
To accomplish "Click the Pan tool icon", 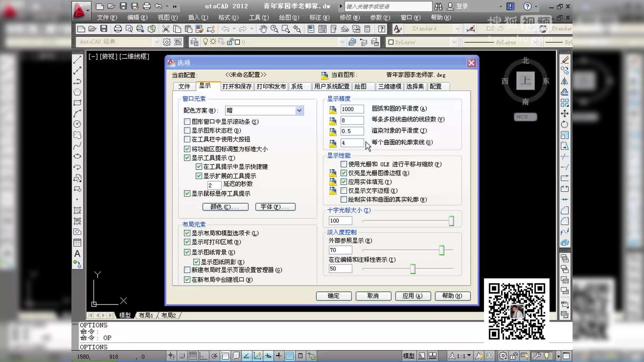I will (x=263, y=29).
